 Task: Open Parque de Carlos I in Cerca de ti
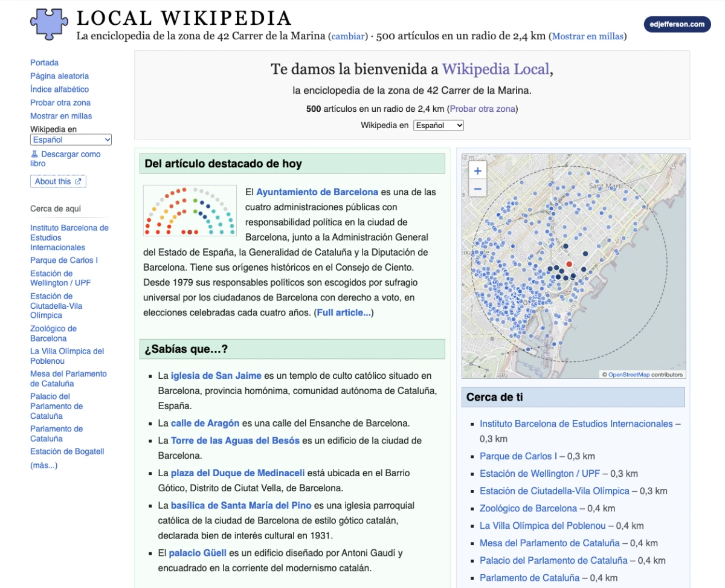(518, 456)
